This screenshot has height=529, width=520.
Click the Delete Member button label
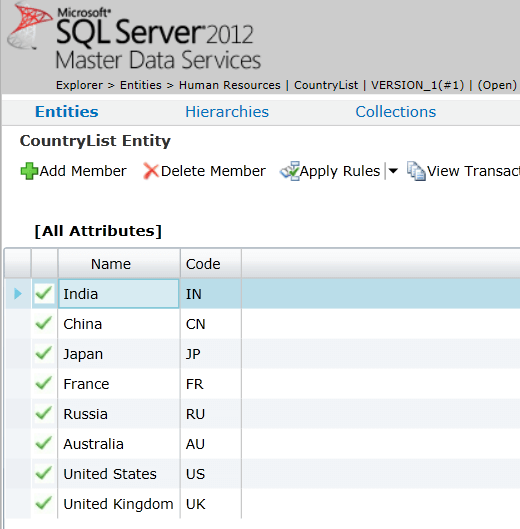(x=213, y=171)
